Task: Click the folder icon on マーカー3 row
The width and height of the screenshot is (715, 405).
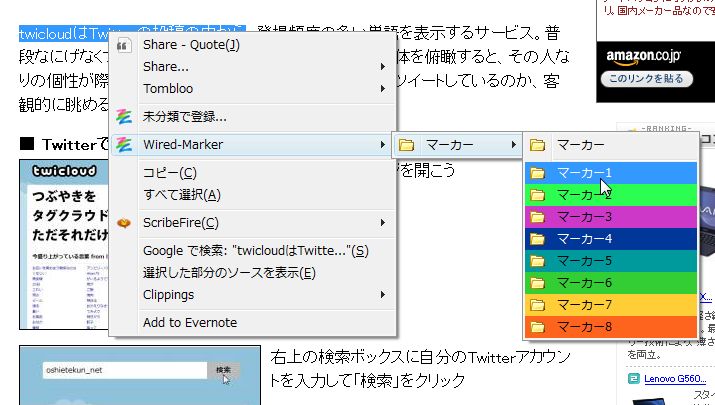Action: click(538, 217)
